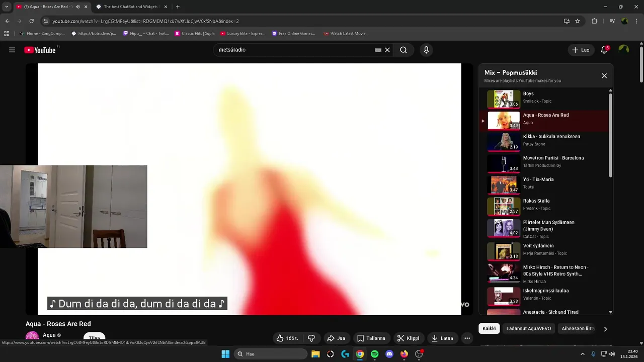Open the on-screen keyboard in search box

point(378,50)
